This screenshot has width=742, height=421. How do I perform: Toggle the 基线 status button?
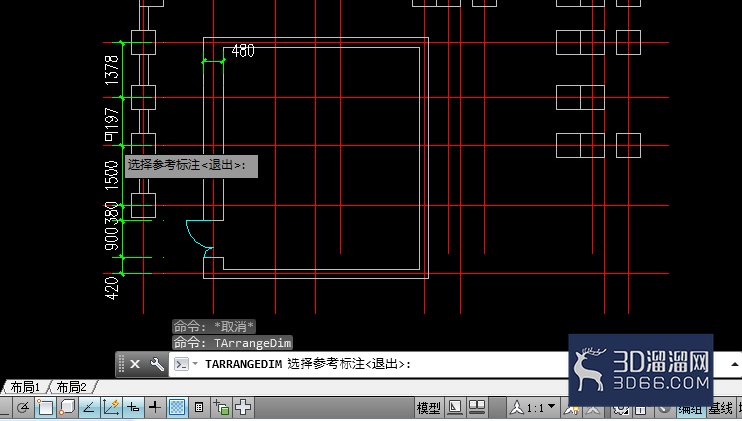pos(720,409)
